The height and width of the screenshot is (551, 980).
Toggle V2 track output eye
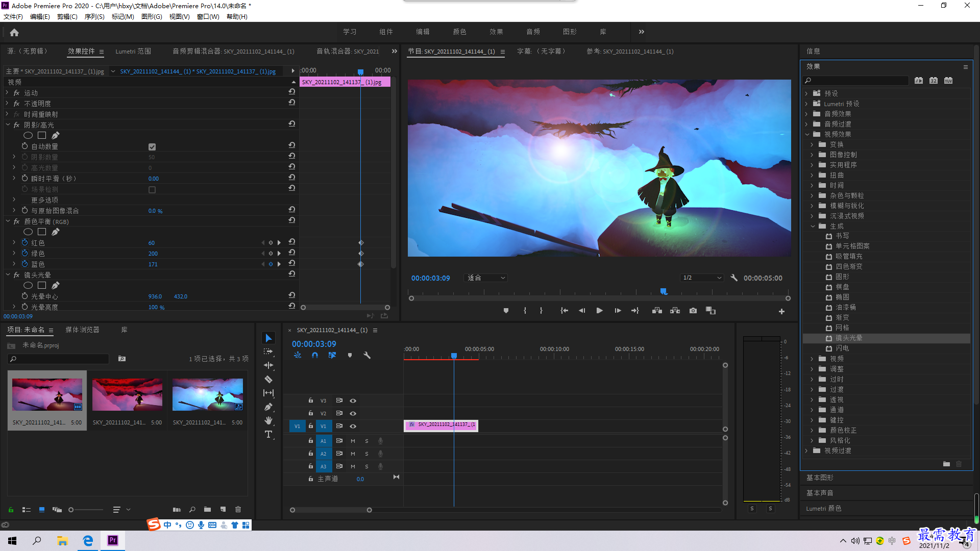(x=353, y=414)
